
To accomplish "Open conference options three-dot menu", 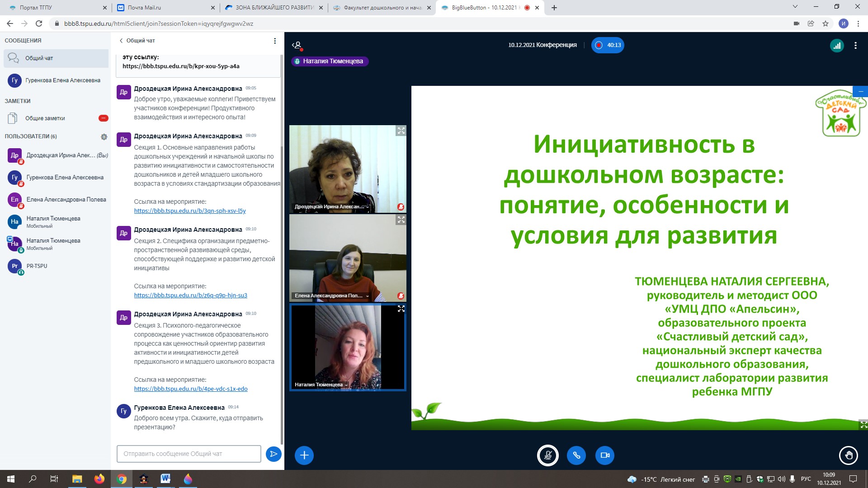I will [x=855, y=45].
